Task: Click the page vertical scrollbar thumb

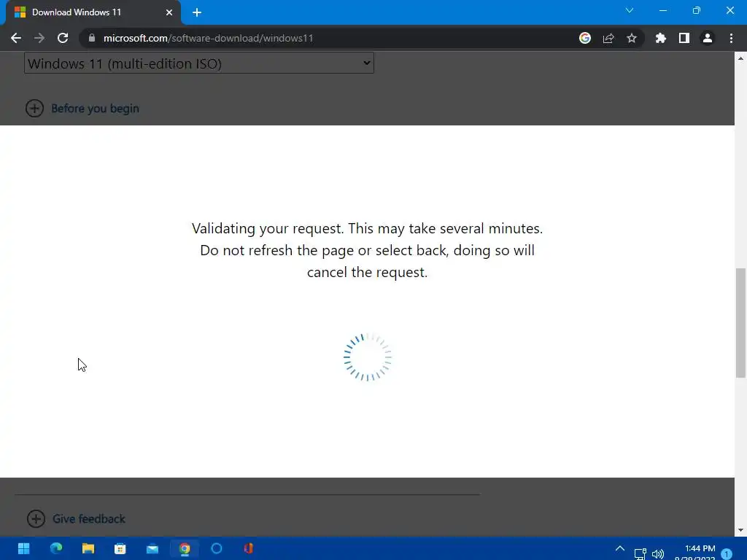Action: click(x=740, y=323)
